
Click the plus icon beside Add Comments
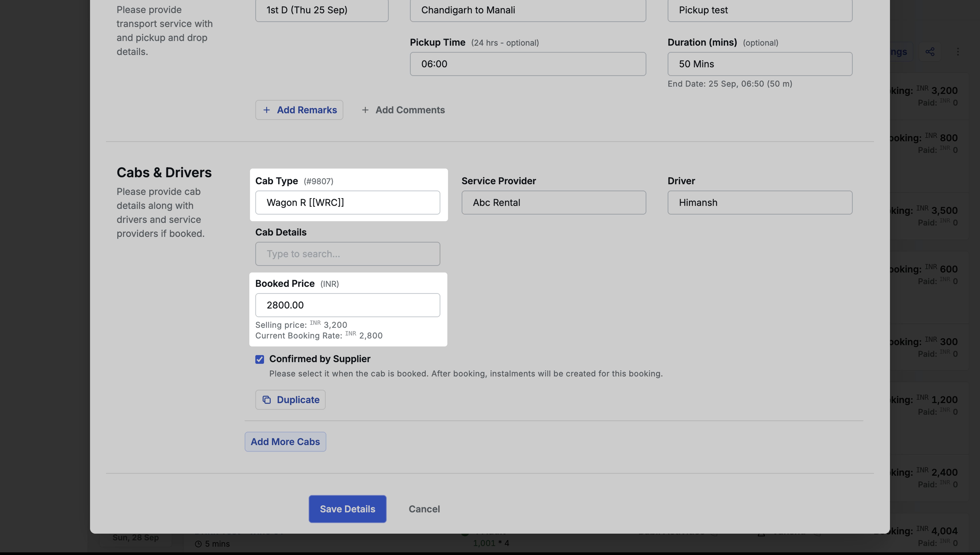(x=365, y=110)
